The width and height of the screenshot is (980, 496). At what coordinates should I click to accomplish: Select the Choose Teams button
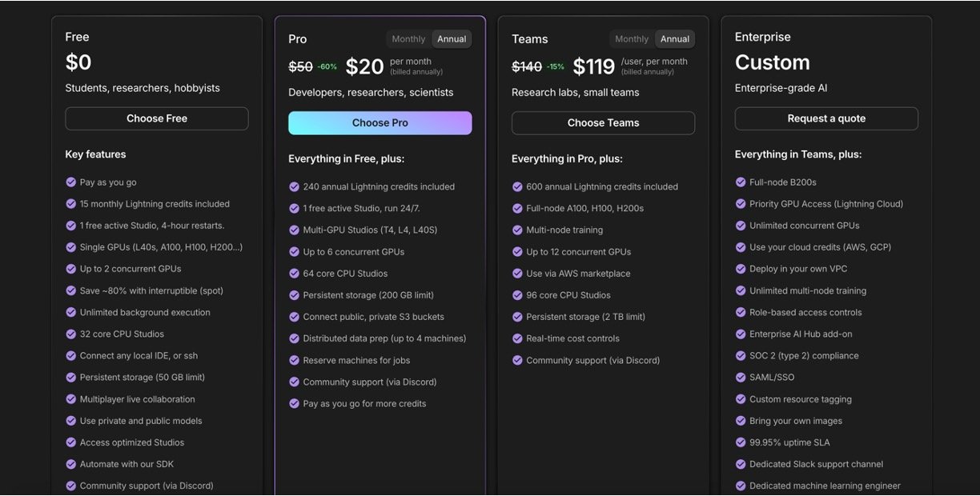click(x=603, y=123)
